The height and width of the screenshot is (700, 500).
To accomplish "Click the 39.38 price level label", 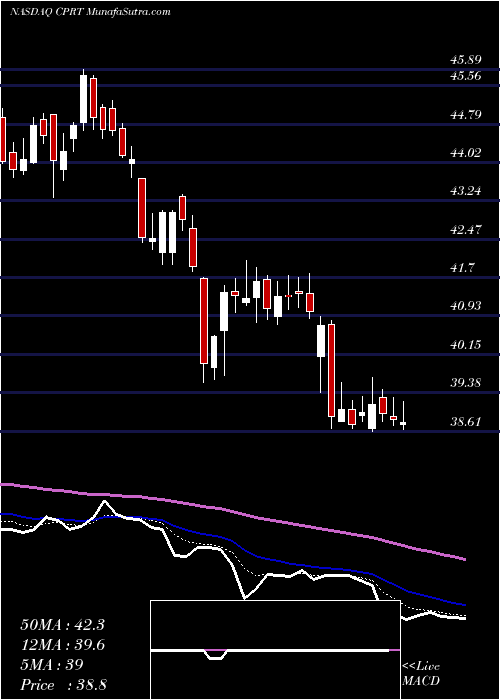I will (464, 383).
